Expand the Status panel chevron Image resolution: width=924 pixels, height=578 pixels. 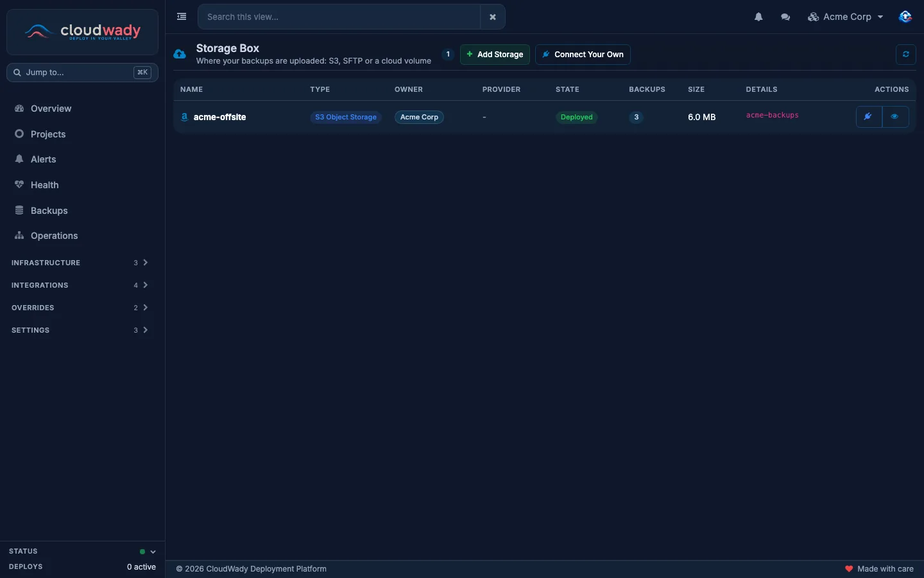click(153, 552)
